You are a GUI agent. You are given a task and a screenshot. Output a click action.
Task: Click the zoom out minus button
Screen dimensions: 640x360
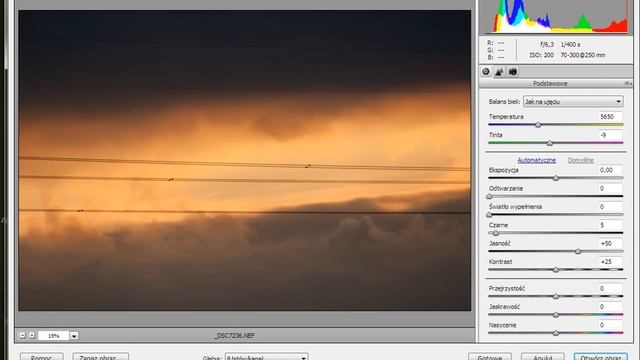(23, 335)
